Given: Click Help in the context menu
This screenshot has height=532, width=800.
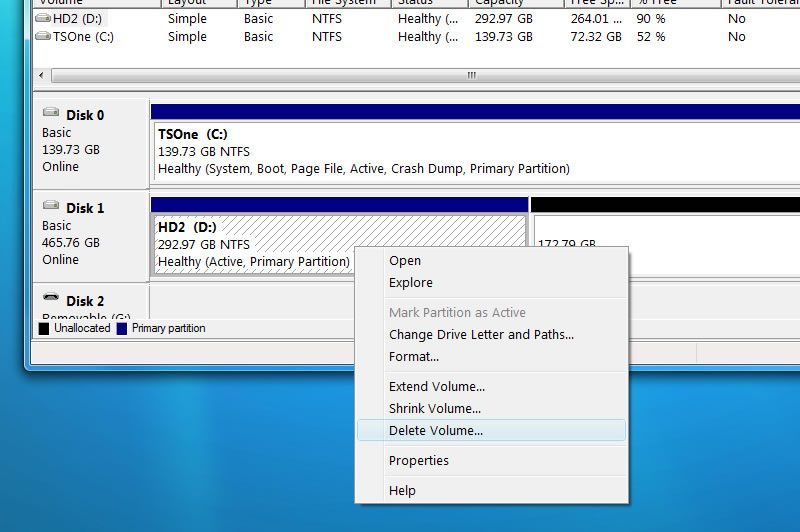Looking at the screenshot, I should click(x=403, y=491).
